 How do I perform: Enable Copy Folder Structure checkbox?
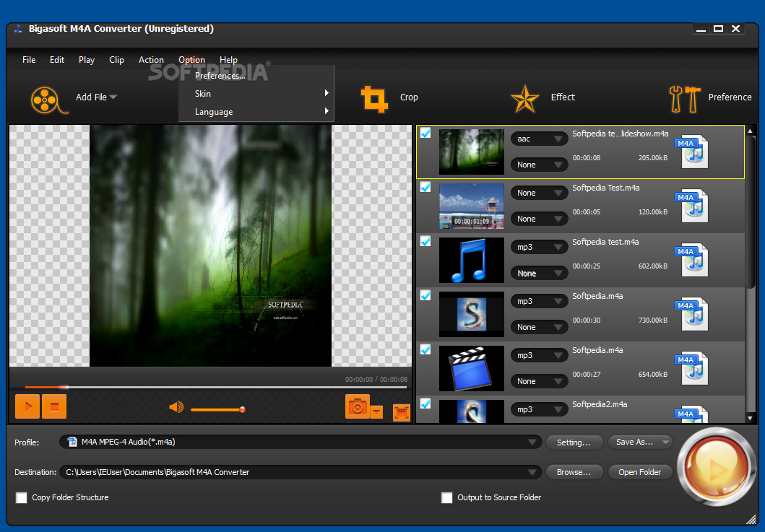22,497
